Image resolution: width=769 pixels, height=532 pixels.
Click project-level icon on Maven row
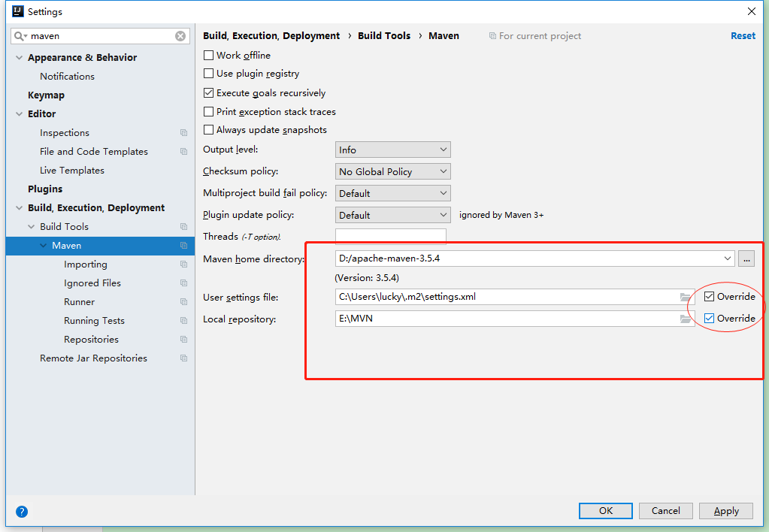(x=184, y=245)
